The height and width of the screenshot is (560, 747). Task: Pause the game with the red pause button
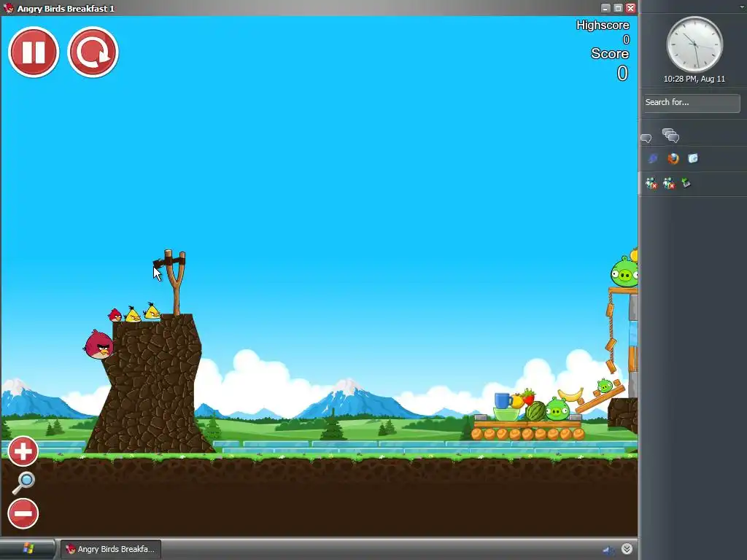click(34, 52)
